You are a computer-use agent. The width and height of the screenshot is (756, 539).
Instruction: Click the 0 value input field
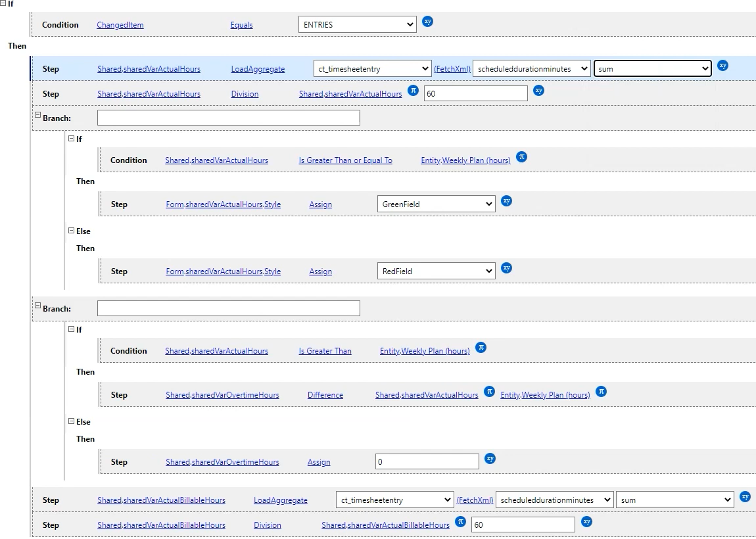(x=427, y=461)
